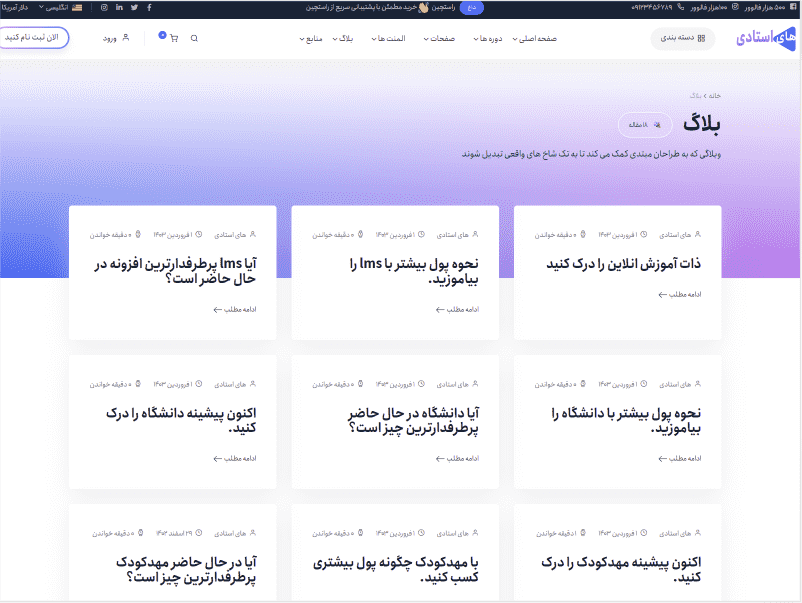
Task: Open Twitter from the top social icons
Action: tap(135, 7)
